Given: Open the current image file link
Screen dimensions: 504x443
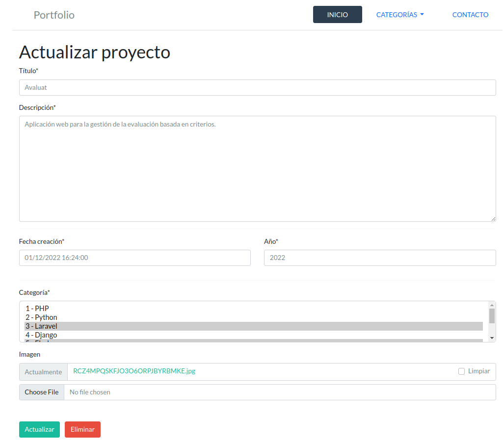Looking at the screenshot, I should click(x=134, y=371).
